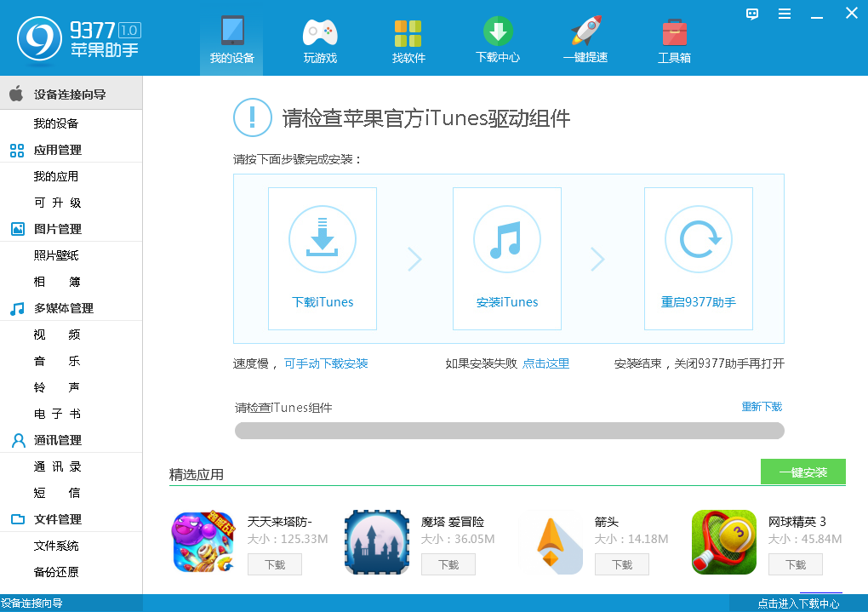Viewport: 868px width, 612px height.
Task: Expand the 多媒体管理 sidebar section
Action: pyautogui.click(x=71, y=308)
